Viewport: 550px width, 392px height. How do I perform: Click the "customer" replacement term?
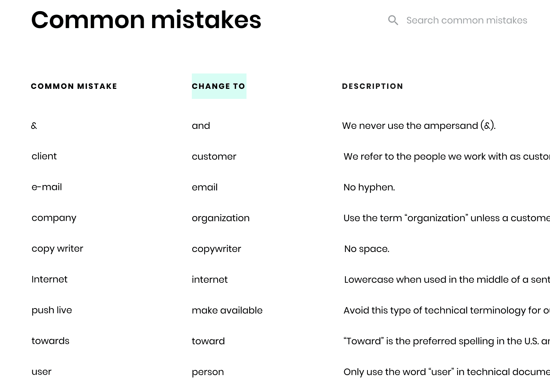click(x=214, y=157)
